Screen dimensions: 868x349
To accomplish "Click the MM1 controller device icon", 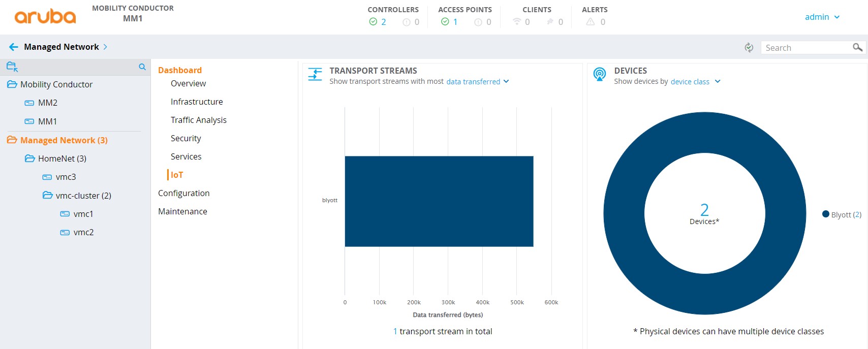I will tap(29, 121).
